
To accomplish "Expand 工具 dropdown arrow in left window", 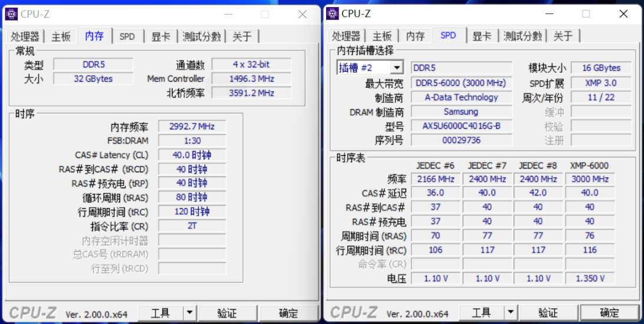I will click(190, 313).
